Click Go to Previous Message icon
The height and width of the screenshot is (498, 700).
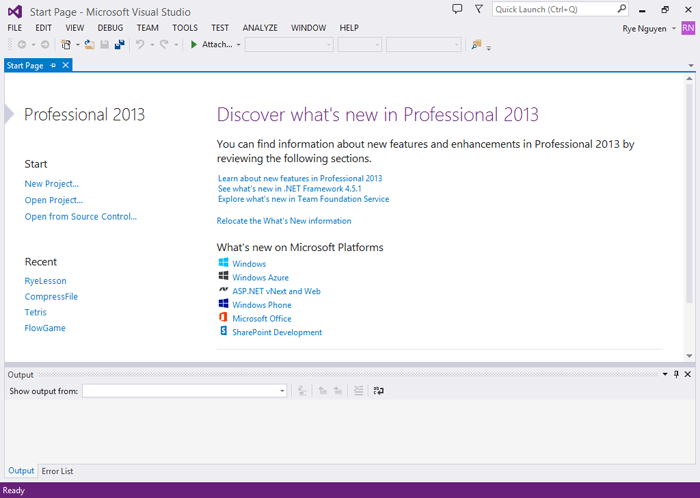(x=323, y=391)
